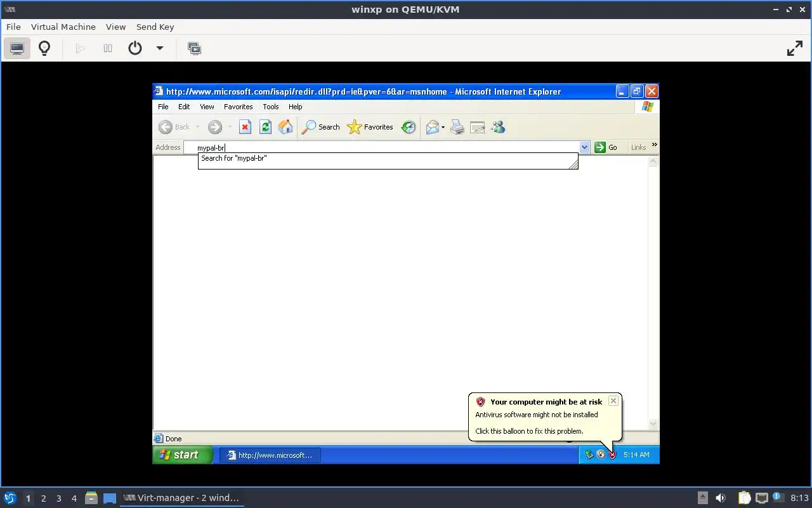Click the Windows flag logo throbber
Screen dimensions: 812x508
(647, 107)
